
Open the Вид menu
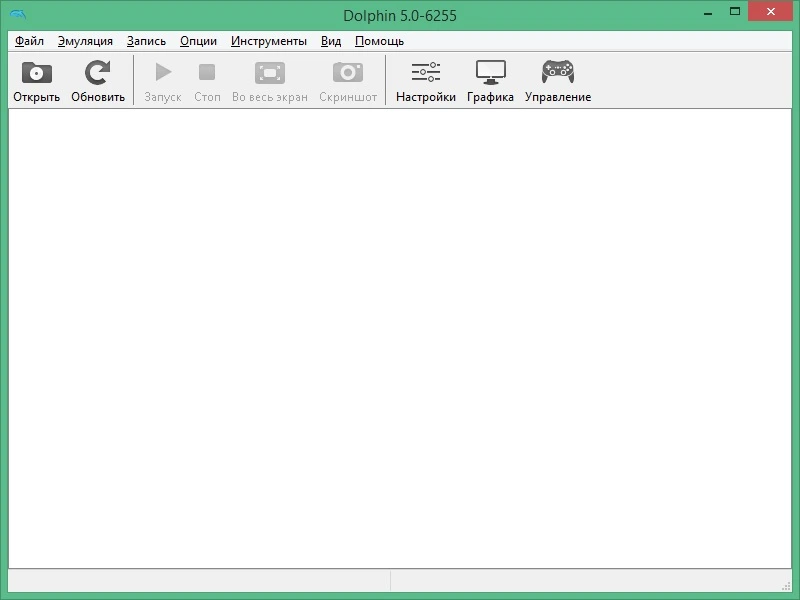[331, 41]
